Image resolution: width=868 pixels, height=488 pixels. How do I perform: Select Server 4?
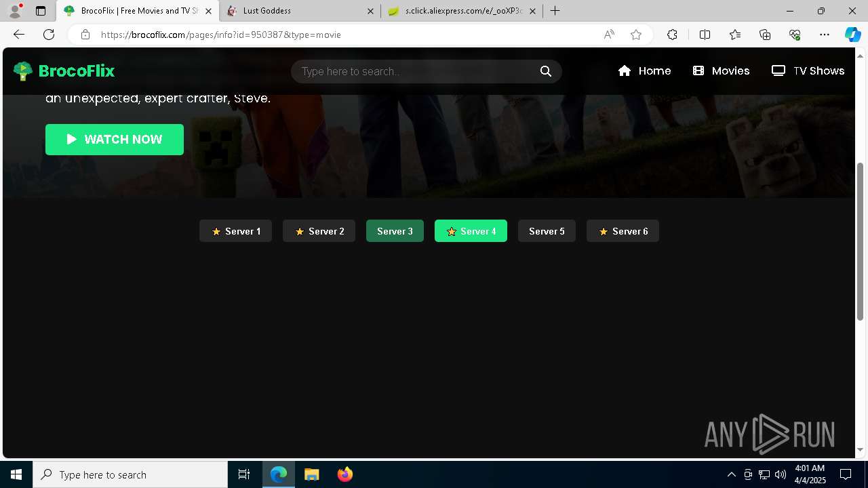pos(471,231)
